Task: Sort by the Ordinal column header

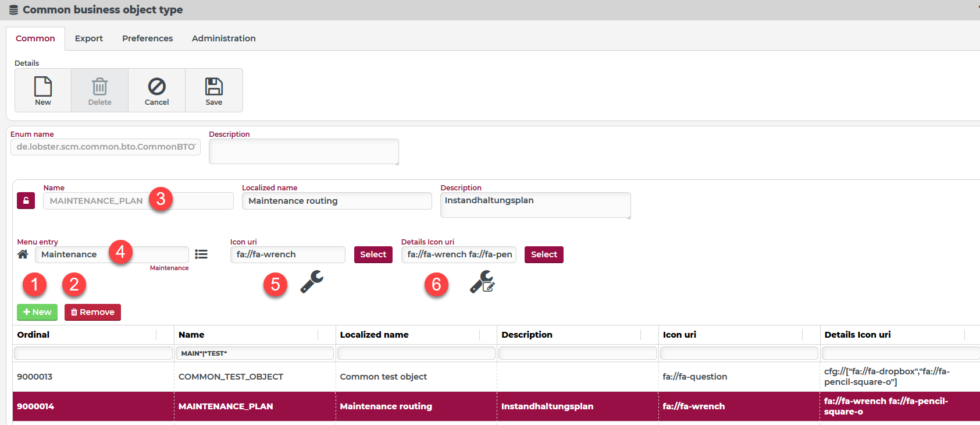Action: (x=34, y=335)
